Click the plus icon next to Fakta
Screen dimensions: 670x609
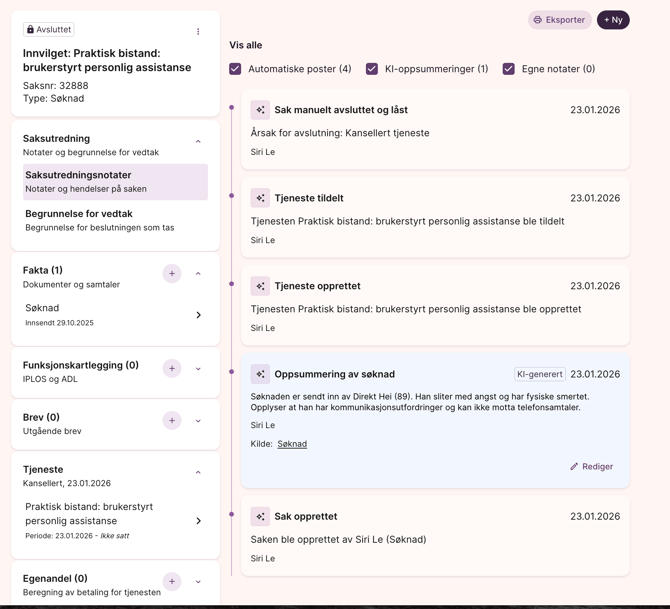pyautogui.click(x=172, y=273)
